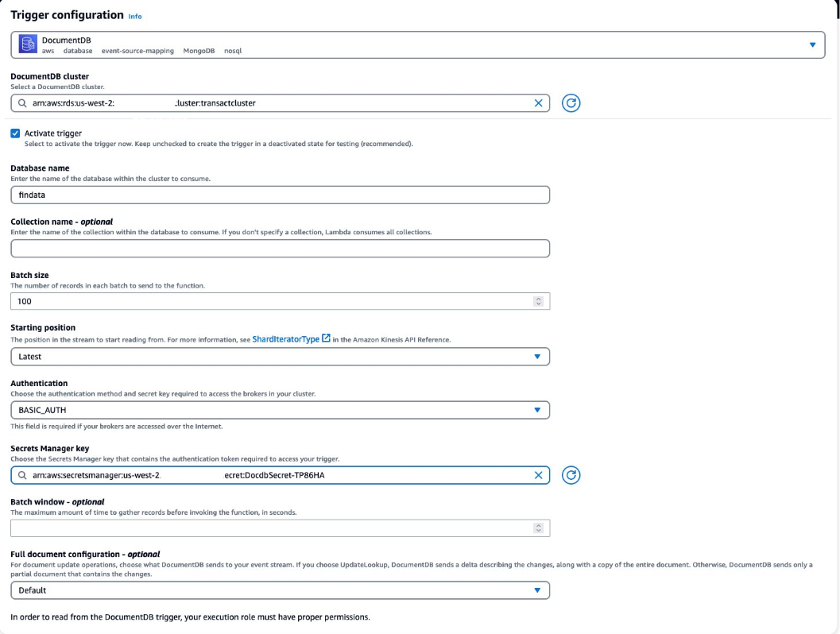Viewport: 840px width, 634px height.
Task: Open the Authentication dropdown showing BASIC_AUTH
Action: tap(281, 410)
